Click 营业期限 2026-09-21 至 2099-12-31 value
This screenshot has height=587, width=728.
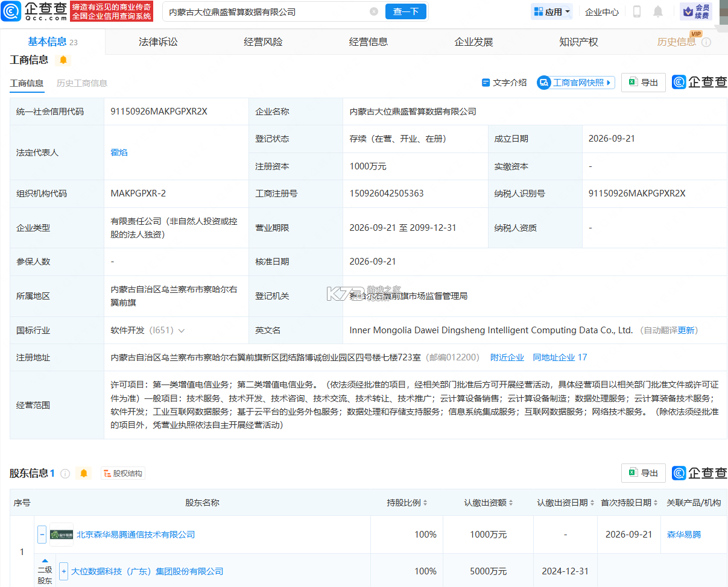[x=403, y=228]
